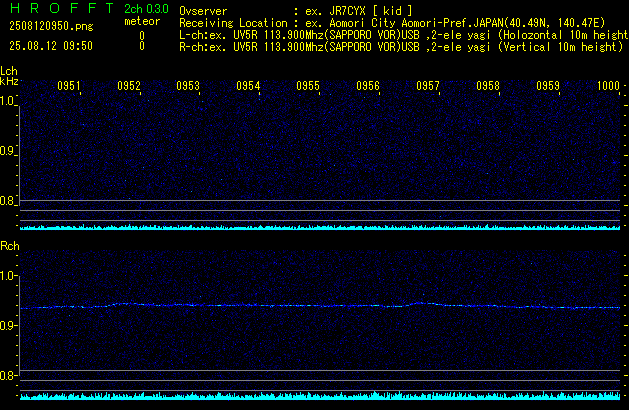The height and width of the screenshot is (410, 629).
Task: Click the R-ch UV5R antenna description line
Action: click(401, 47)
